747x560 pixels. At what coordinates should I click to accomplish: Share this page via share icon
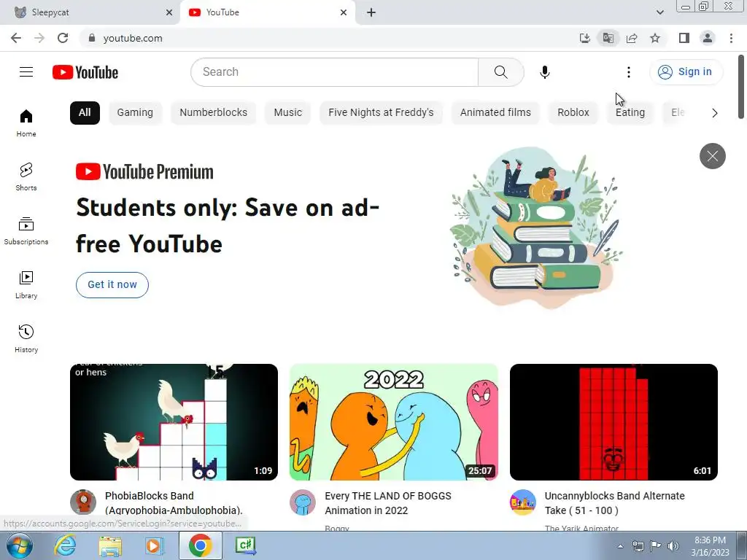[632, 38]
